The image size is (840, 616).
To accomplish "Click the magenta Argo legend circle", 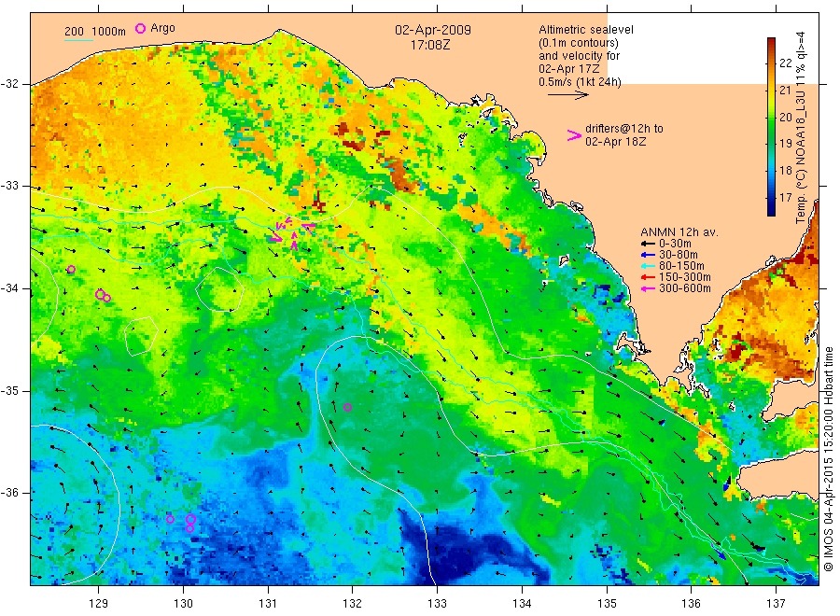I will [140, 28].
